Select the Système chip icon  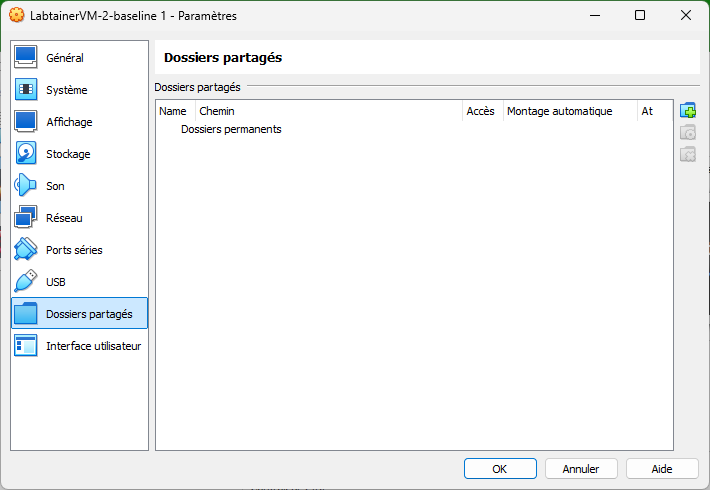(26, 90)
